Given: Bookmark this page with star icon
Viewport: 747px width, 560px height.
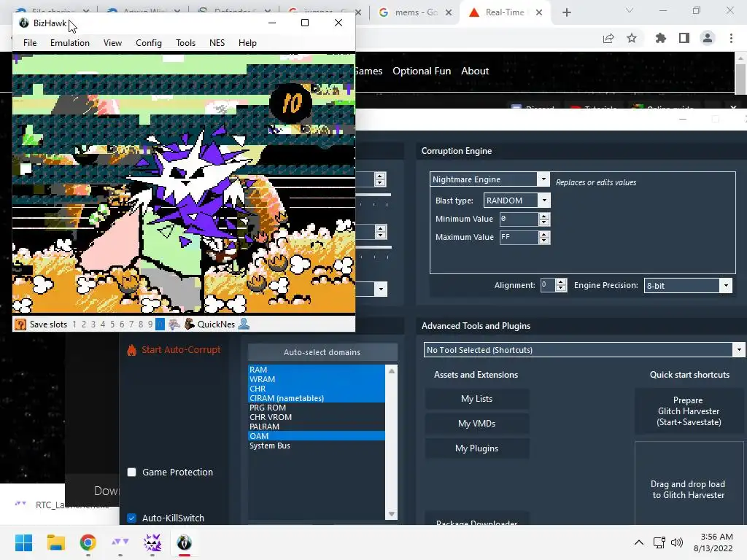Looking at the screenshot, I should [x=632, y=39].
